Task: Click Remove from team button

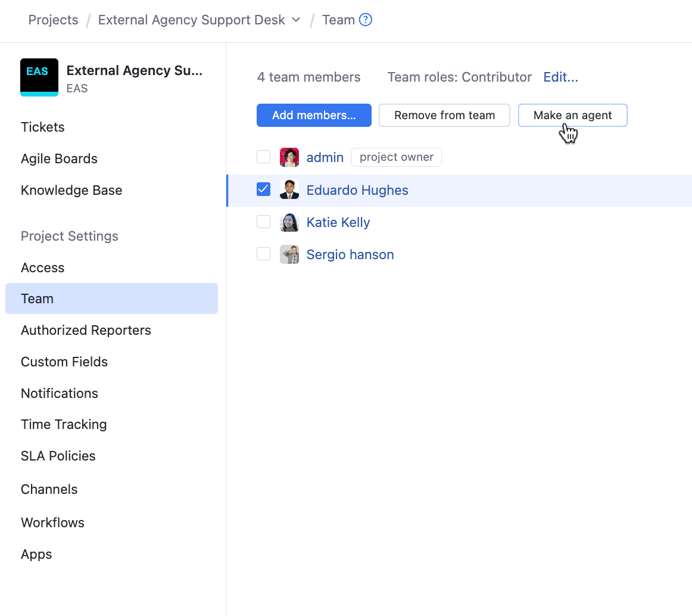Action: tap(444, 115)
